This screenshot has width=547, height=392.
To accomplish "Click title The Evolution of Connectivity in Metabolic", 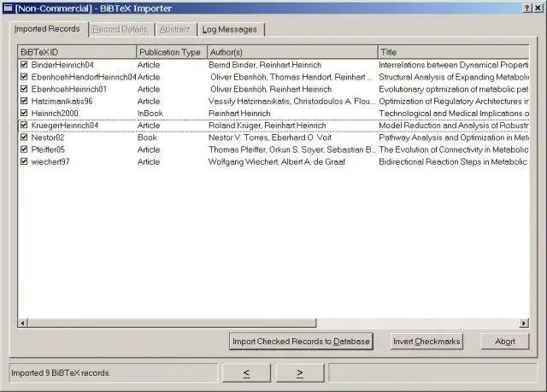I will [454, 149].
